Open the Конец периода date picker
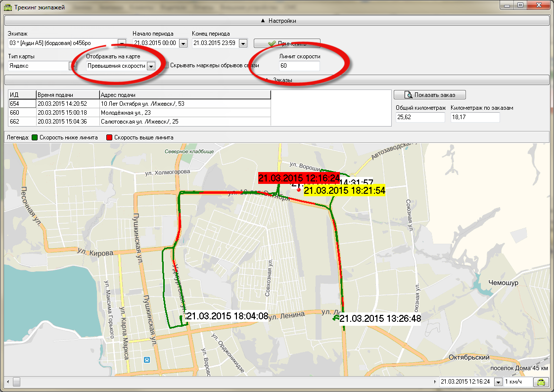This screenshot has height=392, width=554. coord(242,43)
